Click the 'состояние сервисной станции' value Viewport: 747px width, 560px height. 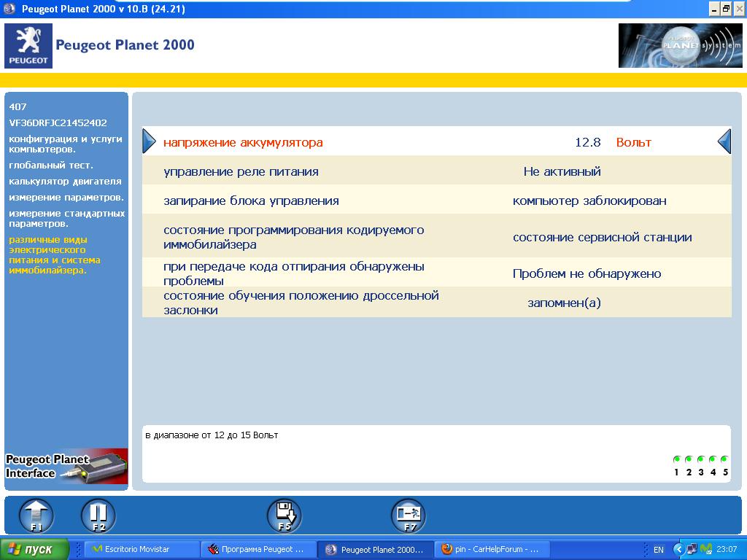point(602,237)
